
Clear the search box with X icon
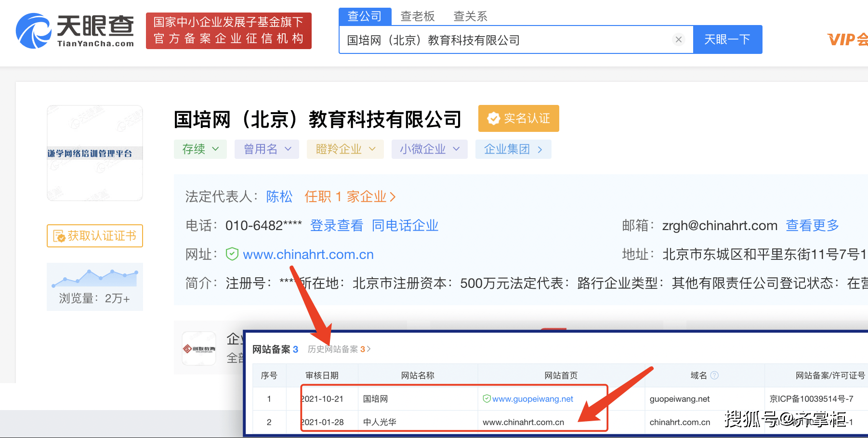[679, 39]
